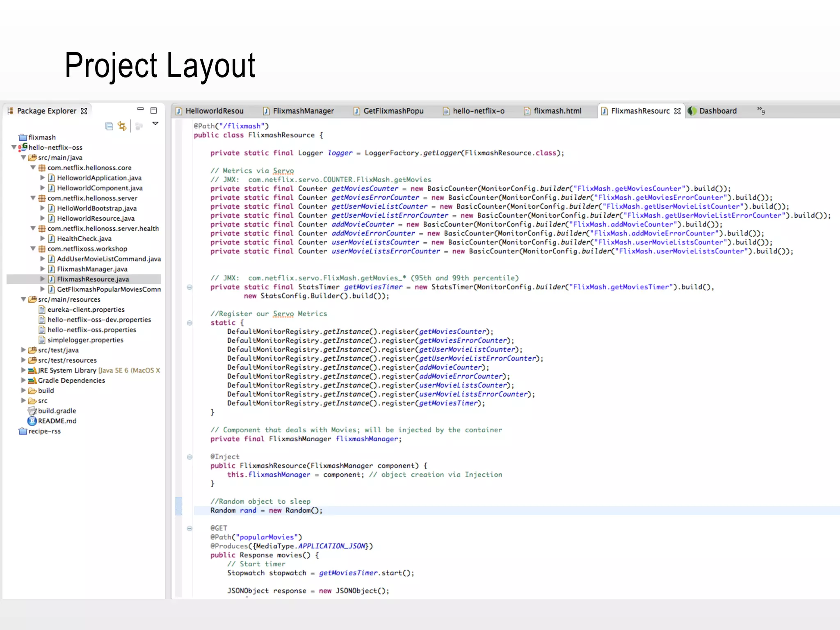Click the FlixmashResource class name in code
The image size is (840, 630).
(281, 135)
